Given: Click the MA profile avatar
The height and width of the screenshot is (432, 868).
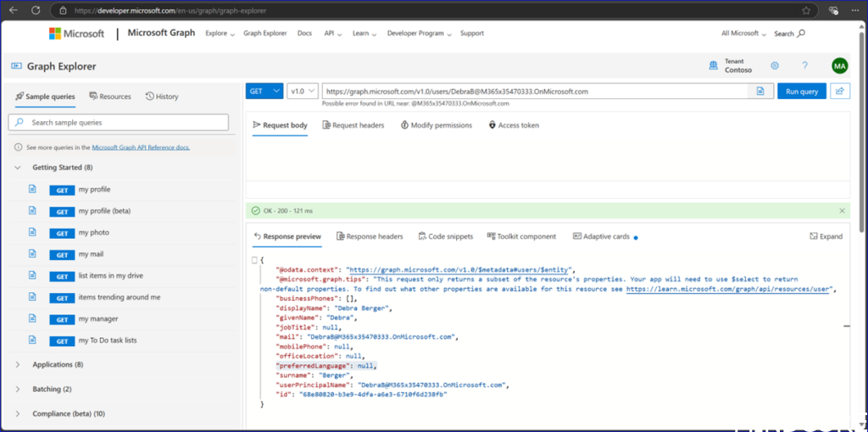Looking at the screenshot, I should coord(839,66).
